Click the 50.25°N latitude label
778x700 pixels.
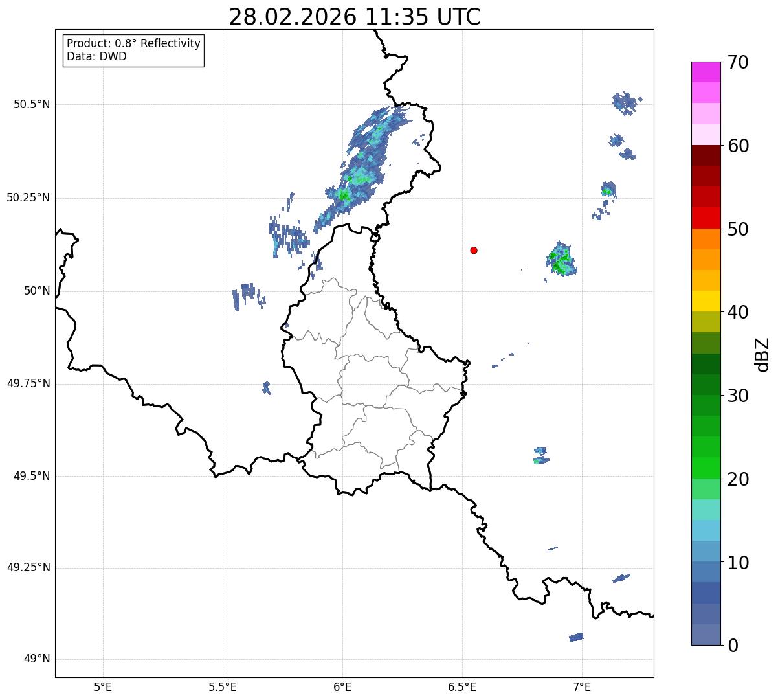click(x=28, y=198)
